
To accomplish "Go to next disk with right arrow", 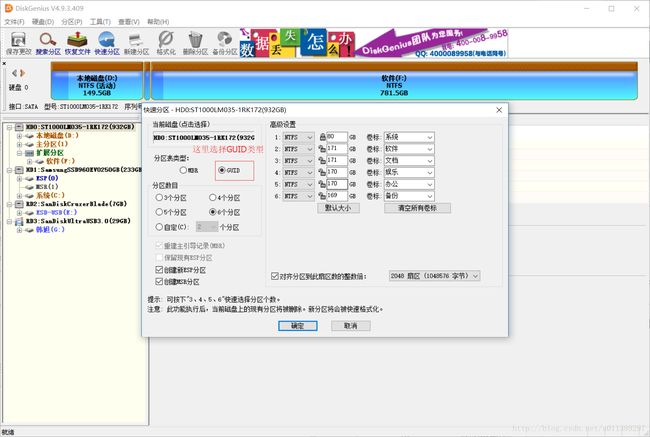I will (x=22, y=73).
